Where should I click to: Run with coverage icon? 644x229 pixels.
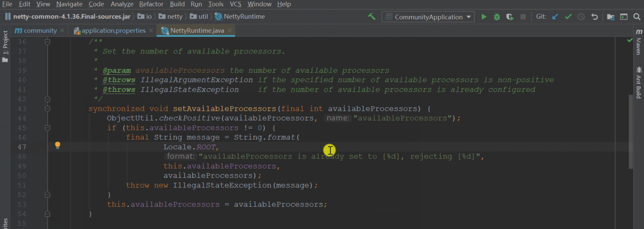tap(510, 17)
